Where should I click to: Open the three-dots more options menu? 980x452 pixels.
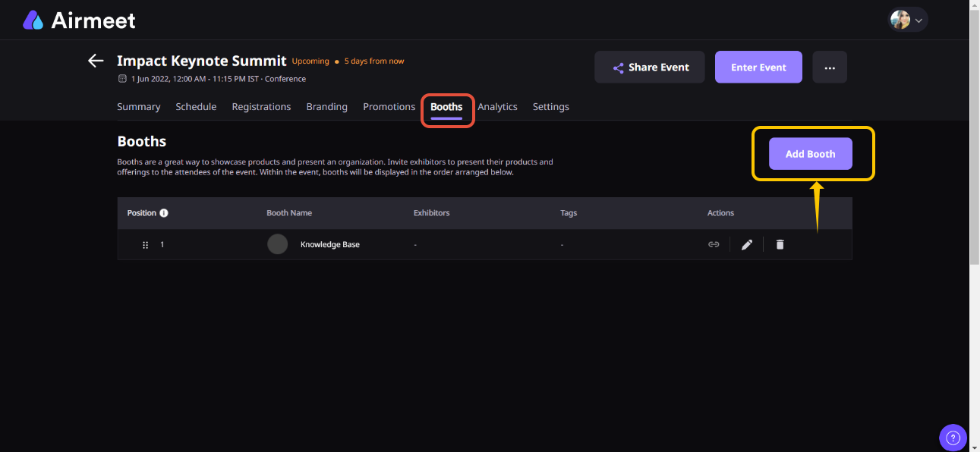click(830, 67)
